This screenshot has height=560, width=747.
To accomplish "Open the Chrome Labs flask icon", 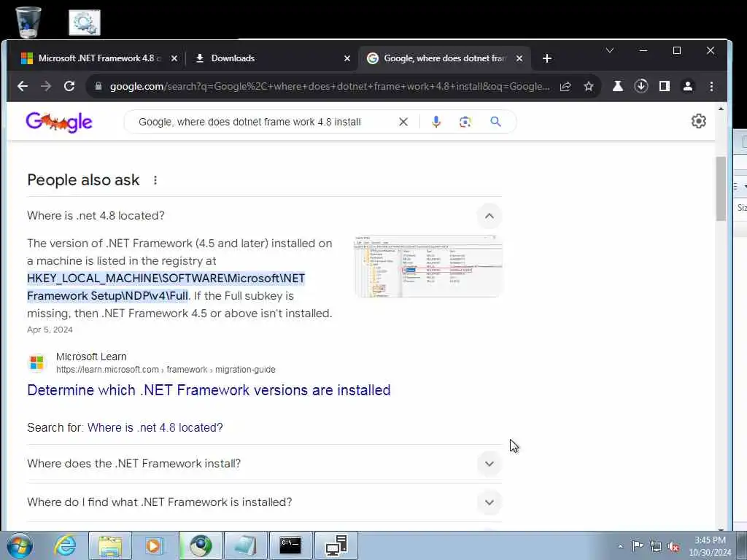I will click(x=618, y=86).
